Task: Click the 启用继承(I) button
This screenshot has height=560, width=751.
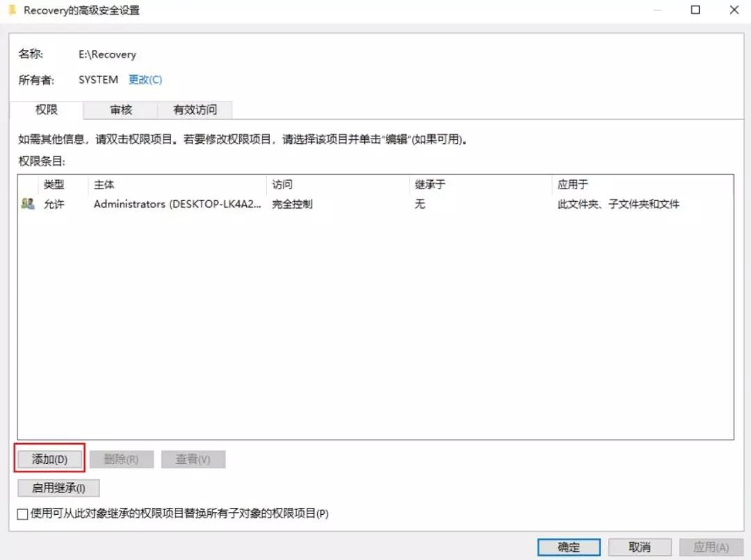Action: (x=58, y=488)
